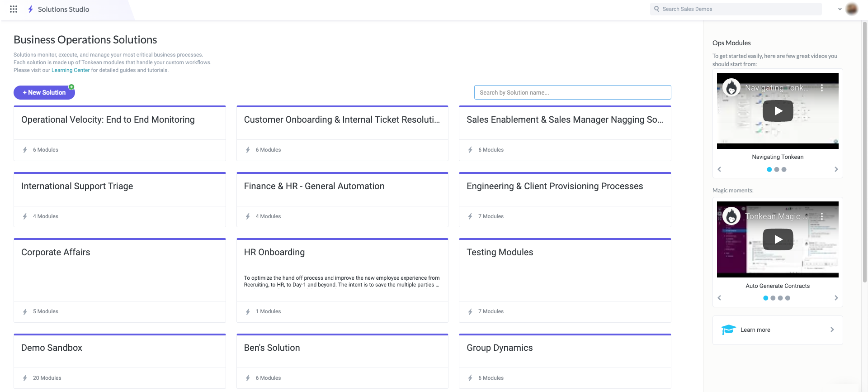Open Navigating Tonkean video options menu
This screenshot has width=868, height=392.
822,88
